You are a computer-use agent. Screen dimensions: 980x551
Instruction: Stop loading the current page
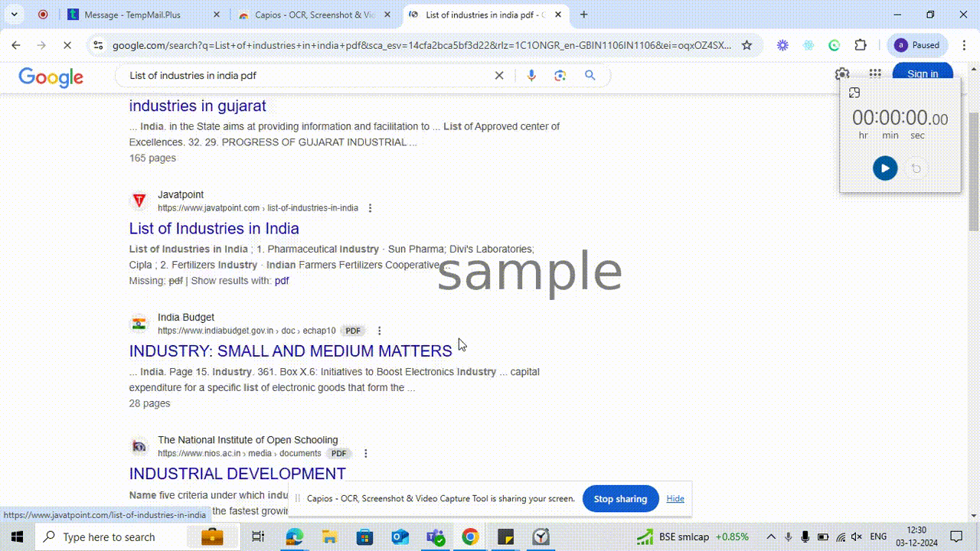pos(67,45)
